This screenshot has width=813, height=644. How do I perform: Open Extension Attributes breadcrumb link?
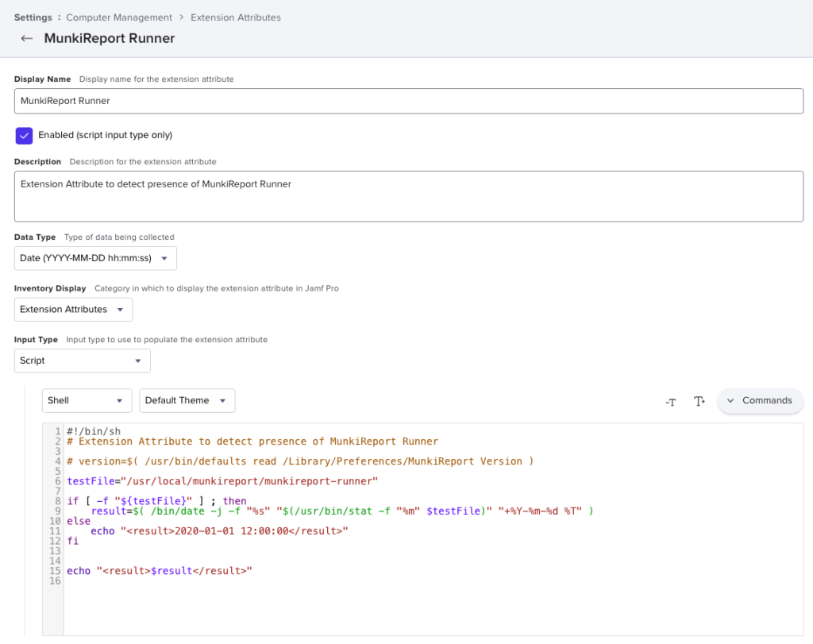[x=236, y=17]
